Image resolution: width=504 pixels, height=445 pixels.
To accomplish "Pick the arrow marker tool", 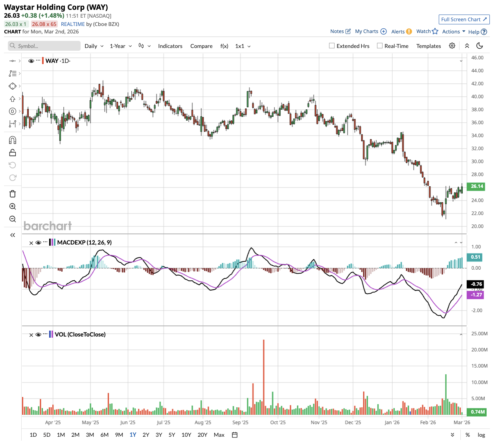I will pos(13,99).
